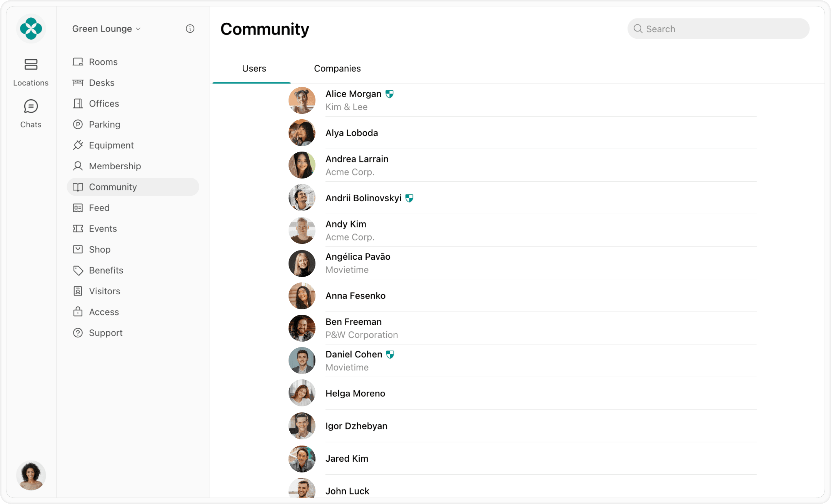The width and height of the screenshot is (831, 504).
Task: Click the admin shield badge beside Alice Morgan
Action: (x=390, y=93)
